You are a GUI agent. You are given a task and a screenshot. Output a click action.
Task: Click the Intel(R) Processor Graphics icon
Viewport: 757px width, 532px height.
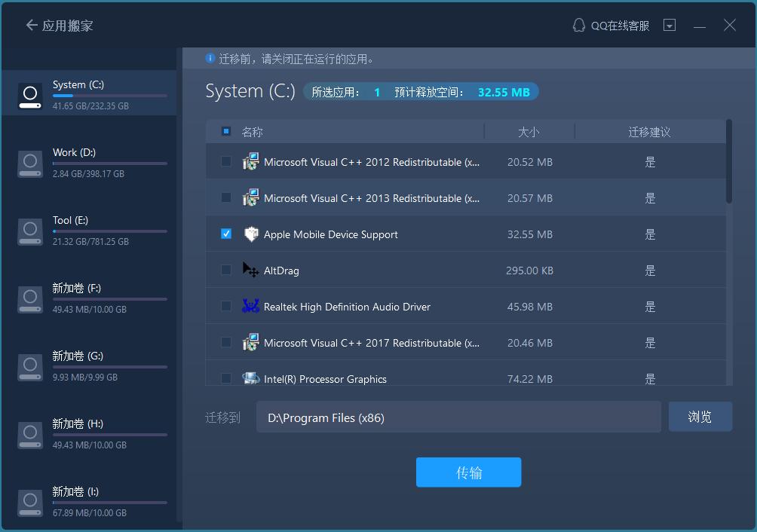tap(250, 378)
